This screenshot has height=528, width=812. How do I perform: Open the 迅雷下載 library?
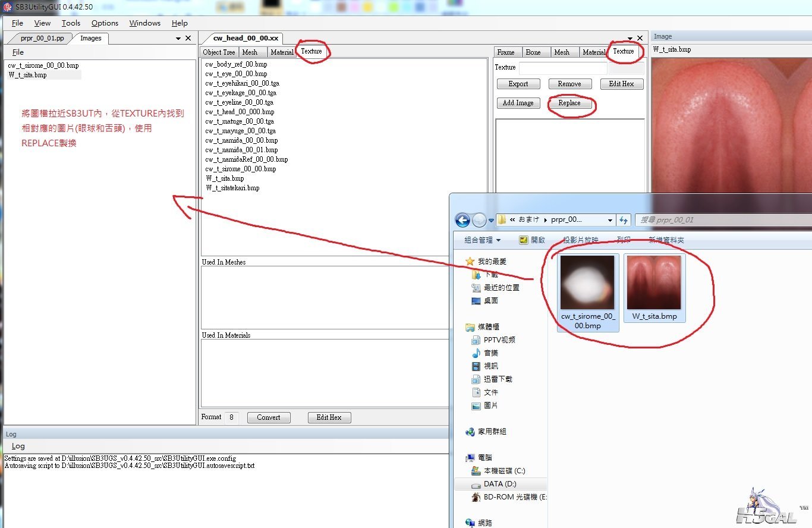pyautogui.click(x=498, y=379)
